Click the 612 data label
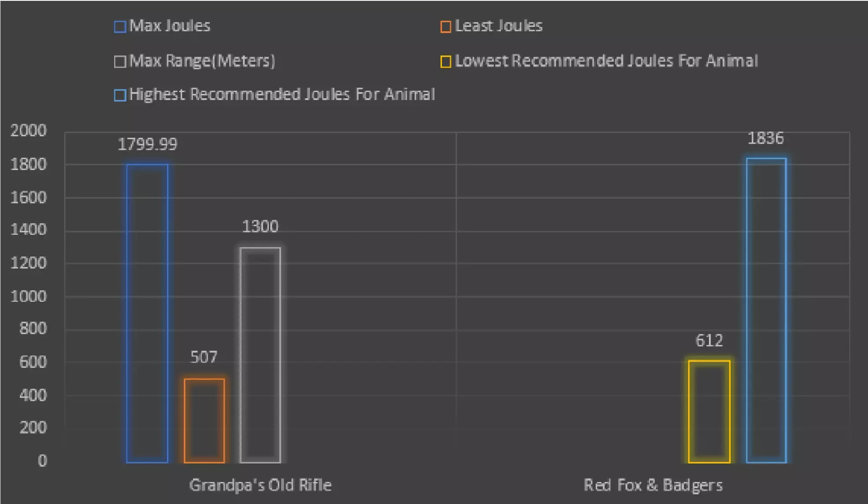Image resolution: width=868 pixels, height=504 pixels. [x=709, y=340]
